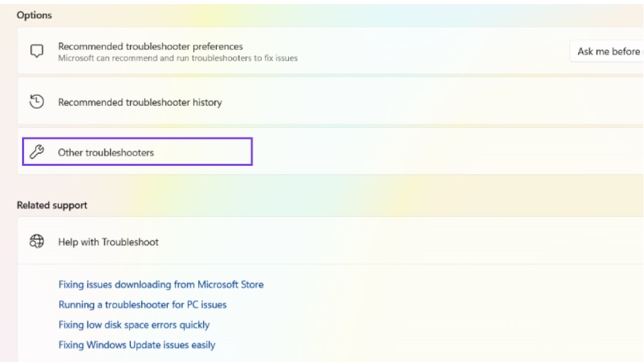This screenshot has height=362, width=644.
Task: Click the speech bubble icon for troubleshooter preferences
Action: point(36,52)
